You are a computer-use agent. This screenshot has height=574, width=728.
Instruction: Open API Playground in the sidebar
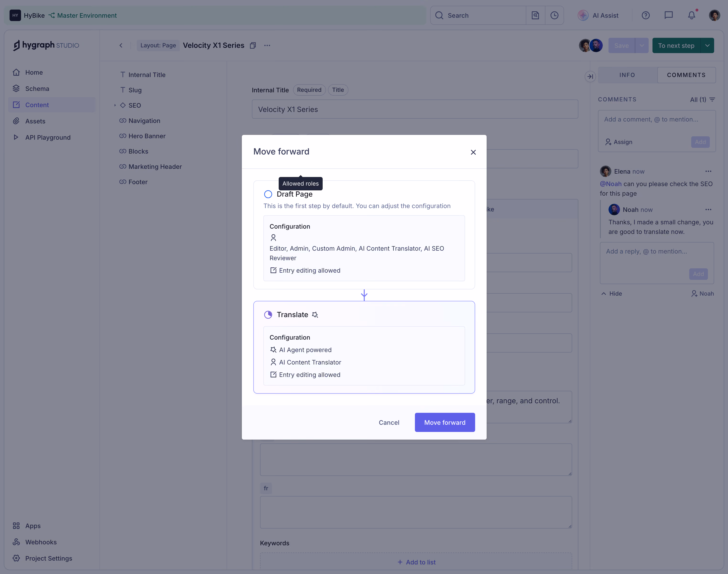click(x=52, y=138)
